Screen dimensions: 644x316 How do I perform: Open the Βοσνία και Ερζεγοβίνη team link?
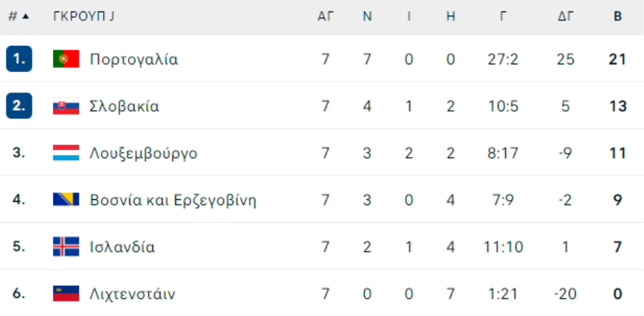point(173,201)
